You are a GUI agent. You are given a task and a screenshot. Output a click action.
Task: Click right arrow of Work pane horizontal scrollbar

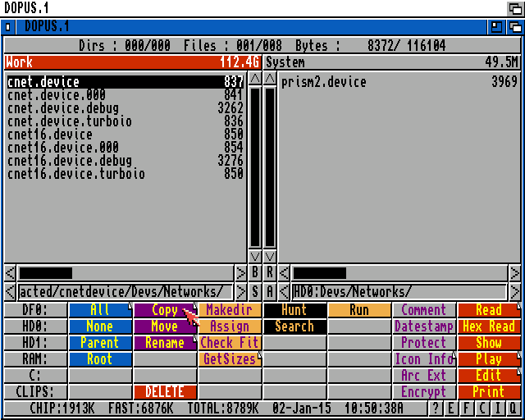240,272
